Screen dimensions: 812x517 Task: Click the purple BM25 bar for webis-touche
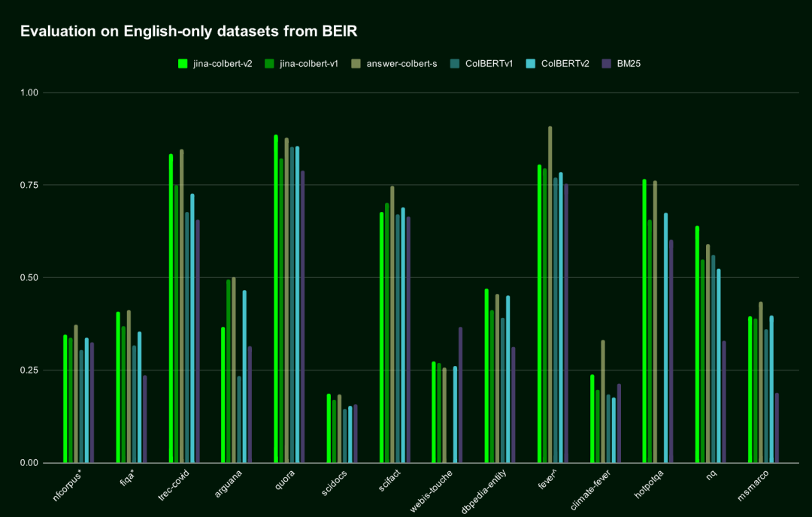pyautogui.click(x=460, y=395)
